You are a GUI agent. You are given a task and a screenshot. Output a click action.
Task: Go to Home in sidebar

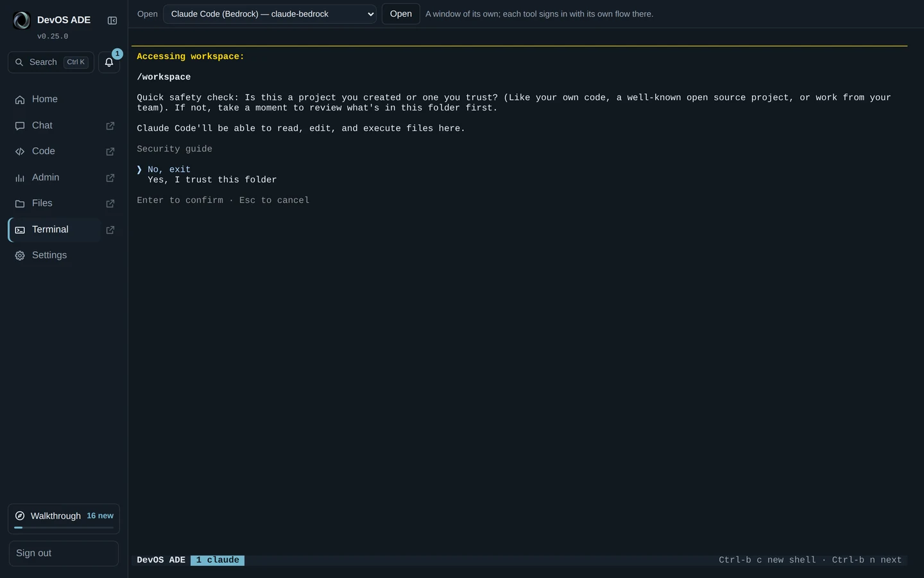(64, 100)
